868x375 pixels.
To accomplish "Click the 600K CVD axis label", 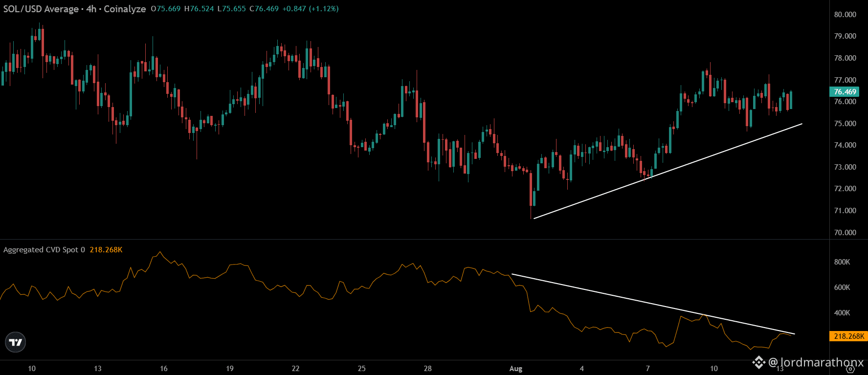I will click(842, 287).
